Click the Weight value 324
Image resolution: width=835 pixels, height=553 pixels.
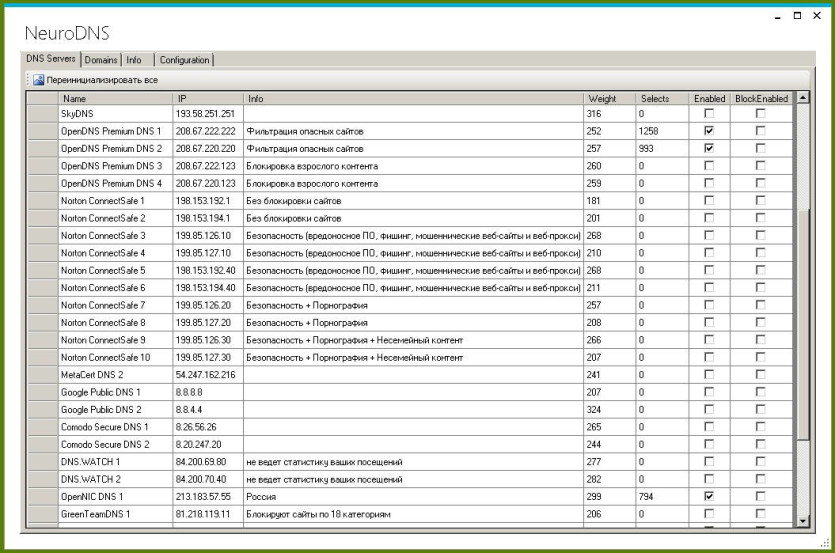(609, 409)
